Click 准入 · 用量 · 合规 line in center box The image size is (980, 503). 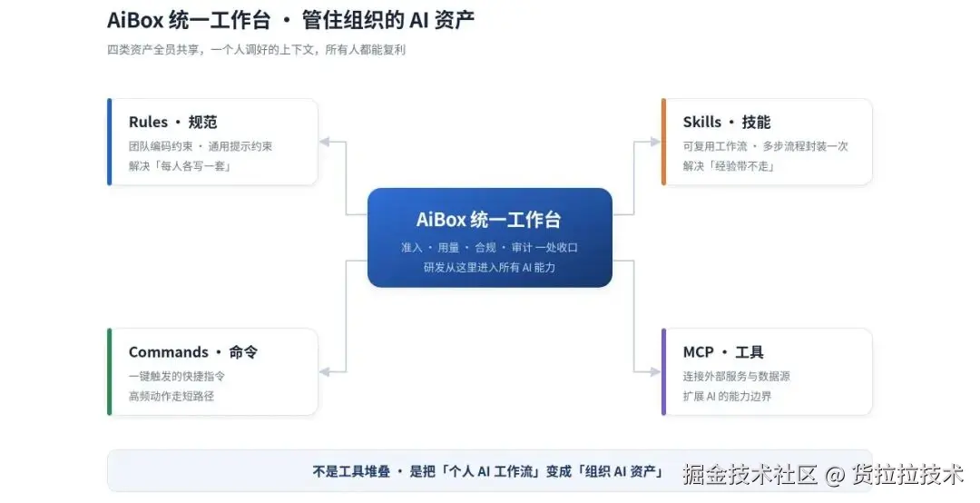pyautogui.click(x=489, y=248)
